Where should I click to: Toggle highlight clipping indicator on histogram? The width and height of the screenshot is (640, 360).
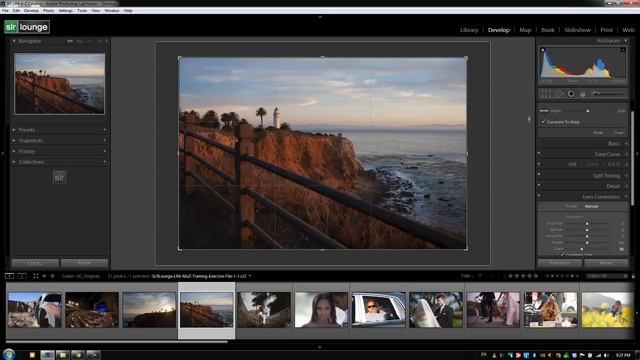tap(623, 50)
